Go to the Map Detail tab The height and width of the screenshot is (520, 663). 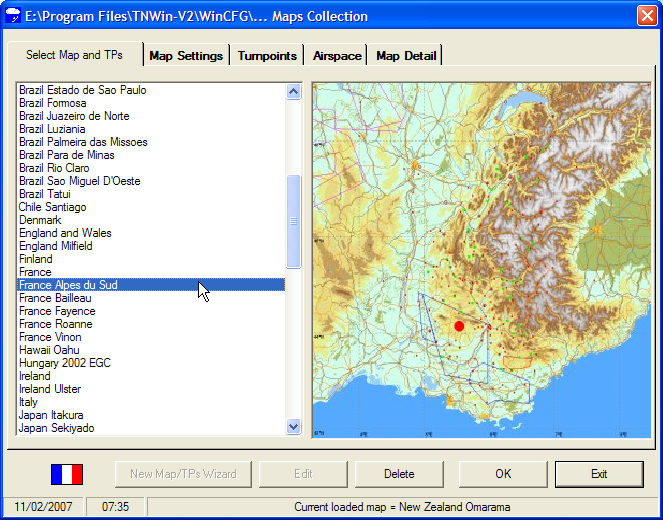tap(405, 56)
